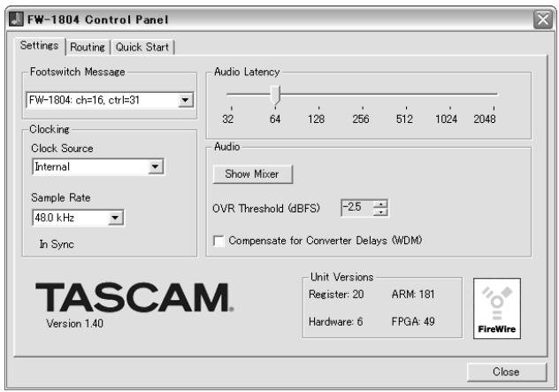Increase OVR Threshold with up arrow
The image size is (559, 392).
coord(381,204)
